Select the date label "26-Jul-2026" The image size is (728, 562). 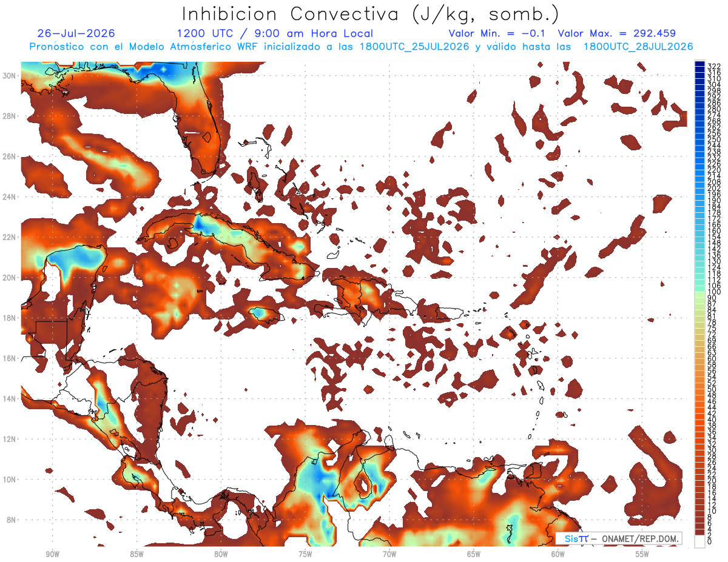tap(76, 33)
